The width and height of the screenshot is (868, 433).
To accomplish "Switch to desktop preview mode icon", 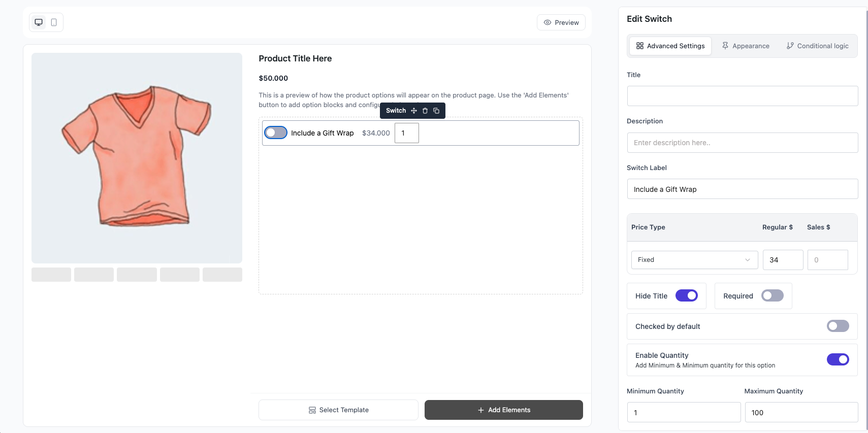I will (39, 22).
